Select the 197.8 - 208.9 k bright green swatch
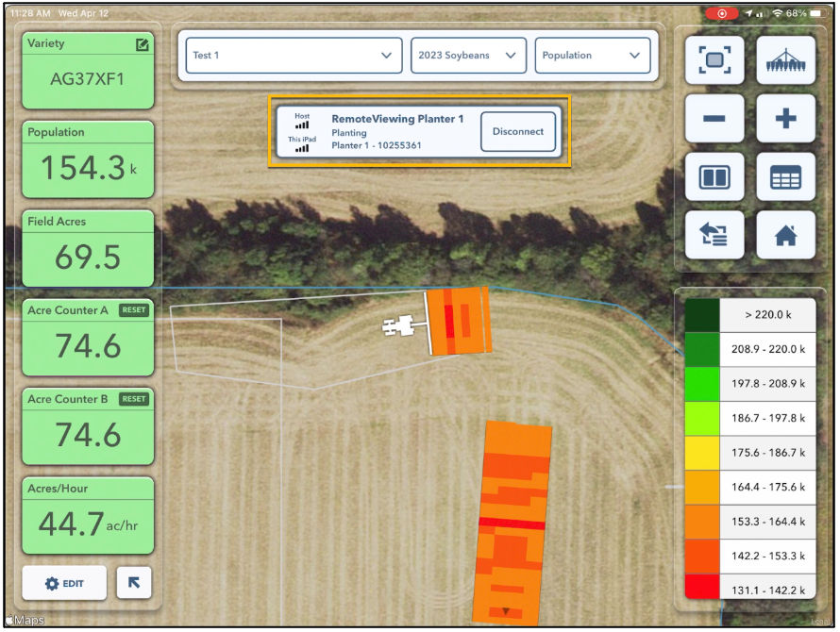 pyautogui.click(x=702, y=384)
